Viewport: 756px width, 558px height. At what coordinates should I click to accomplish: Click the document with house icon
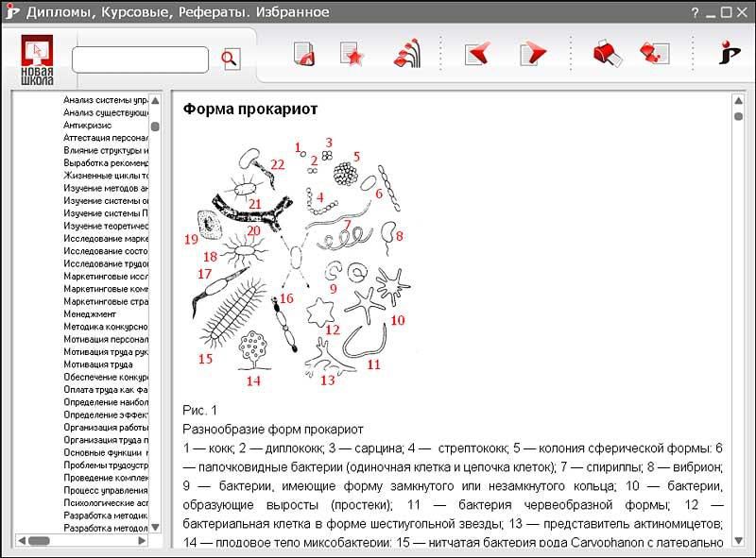[x=304, y=54]
